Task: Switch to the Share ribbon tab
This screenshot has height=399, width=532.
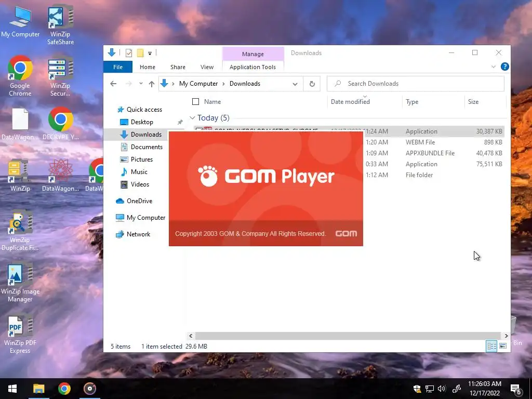Action: pyautogui.click(x=178, y=67)
